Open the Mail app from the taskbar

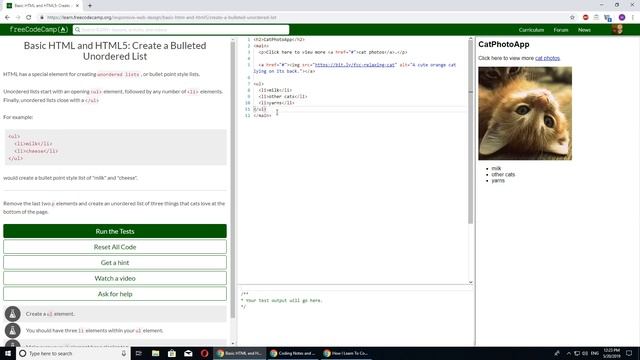pyautogui.click(x=188, y=353)
